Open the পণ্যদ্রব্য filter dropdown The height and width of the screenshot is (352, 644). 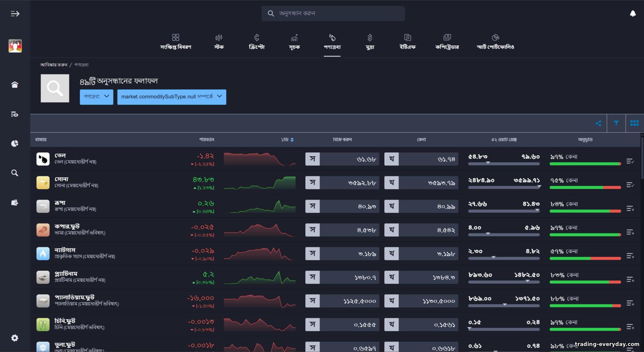pyautogui.click(x=97, y=97)
